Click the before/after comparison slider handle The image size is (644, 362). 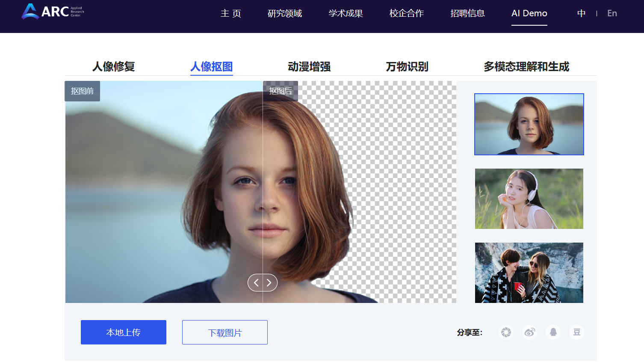[x=263, y=282]
